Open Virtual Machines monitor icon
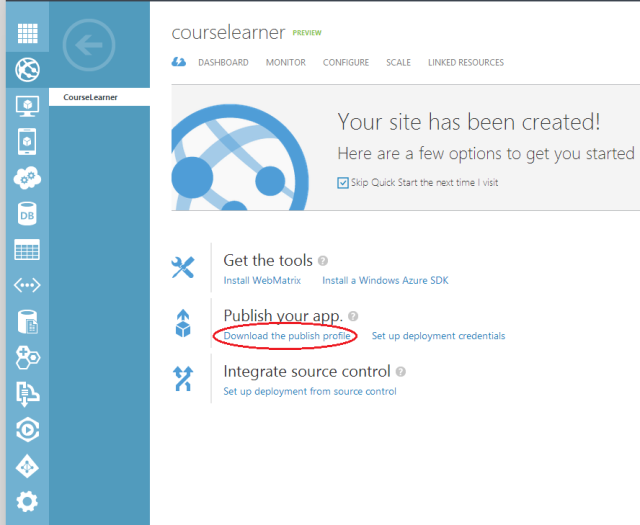 coord(27,106)
